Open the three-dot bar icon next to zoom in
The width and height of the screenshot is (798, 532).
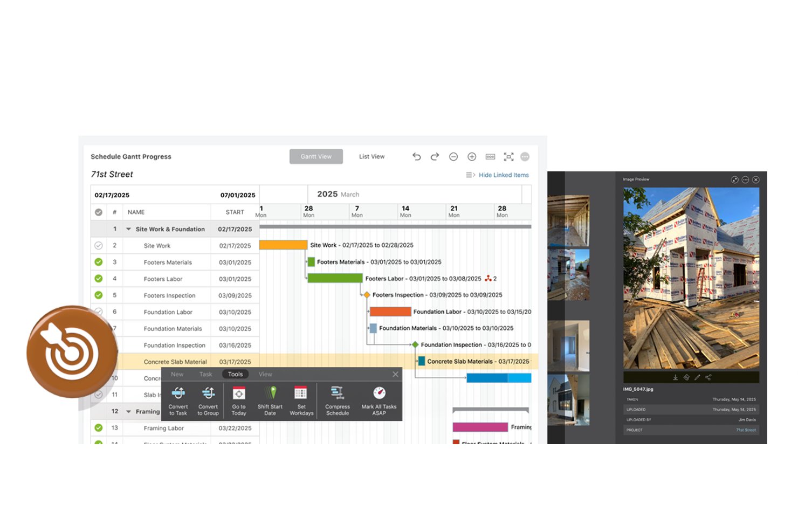click(490, 156)
